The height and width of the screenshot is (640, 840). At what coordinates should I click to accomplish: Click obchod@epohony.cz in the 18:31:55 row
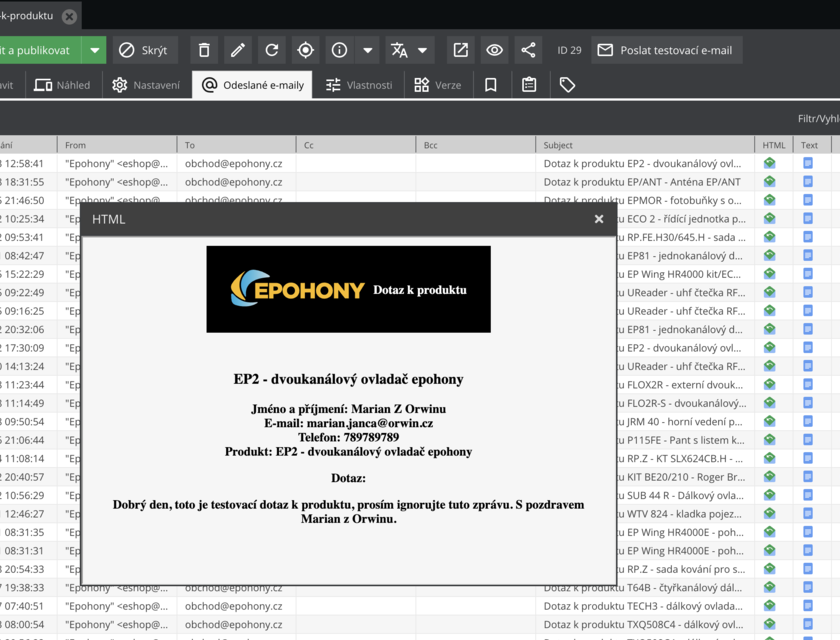tap(234, 182)
